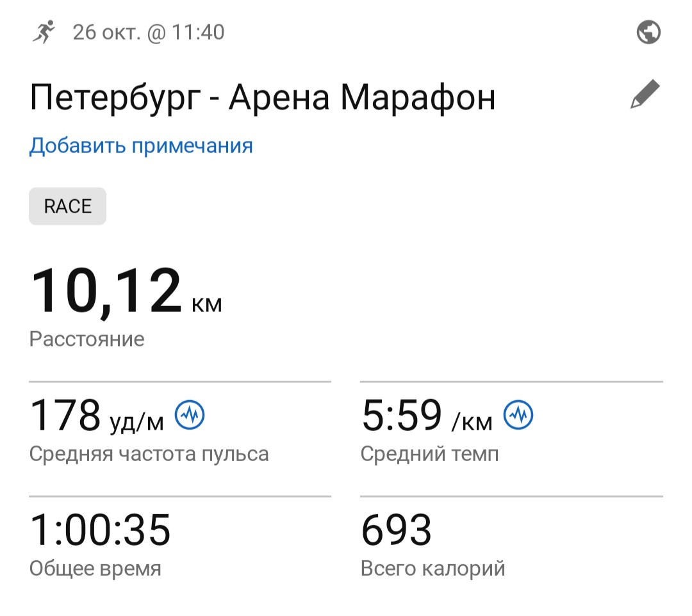The image size is (692, 616).
Task: Tap the 693 calories value
Action: [x=397, y=530]
